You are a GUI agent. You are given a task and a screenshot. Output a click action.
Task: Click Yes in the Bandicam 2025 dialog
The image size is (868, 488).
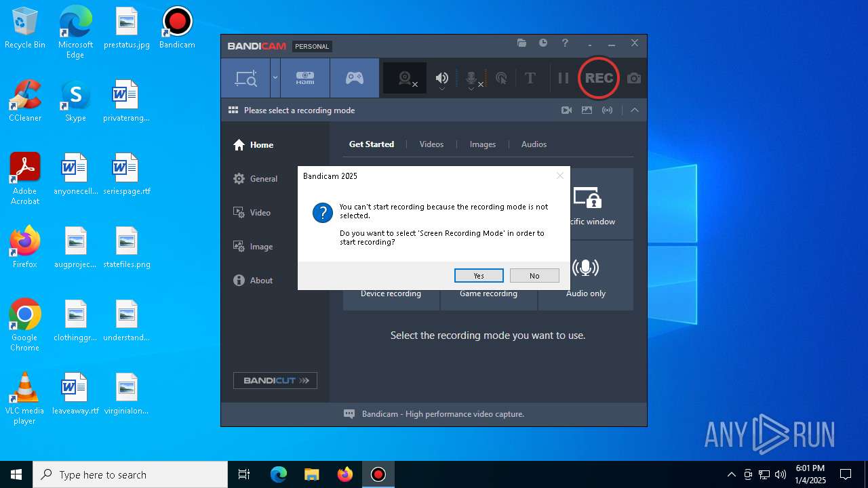(x=479, y=276)
